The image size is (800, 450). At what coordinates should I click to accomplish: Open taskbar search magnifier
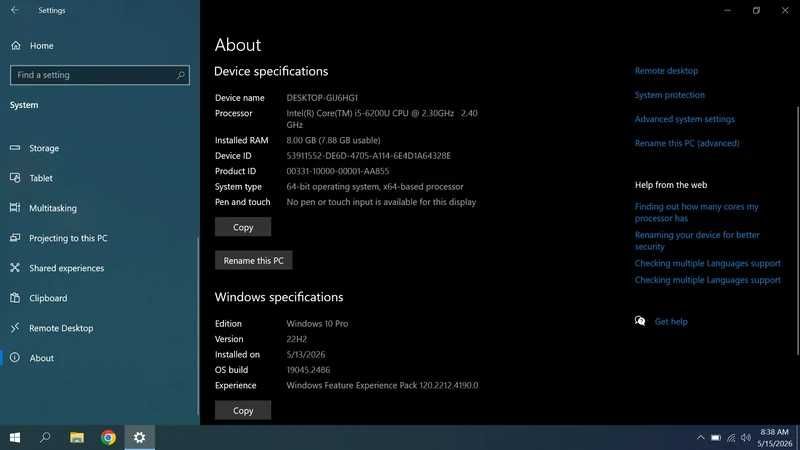45,437
